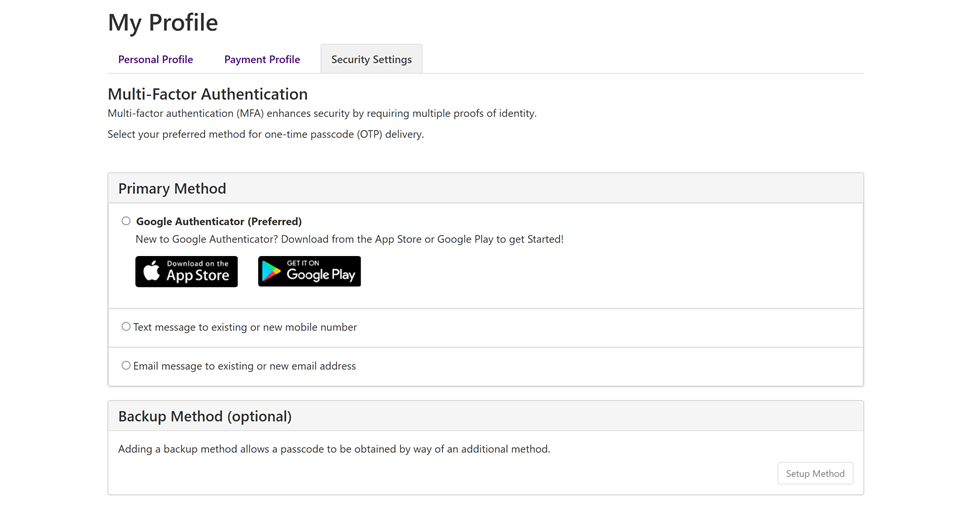Click the My Profile page heading
This screenshot has height=527, width=975.
pos(163,22)
